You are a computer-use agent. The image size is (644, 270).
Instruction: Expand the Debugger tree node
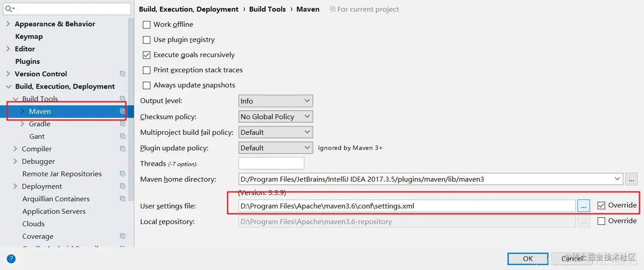15,161
